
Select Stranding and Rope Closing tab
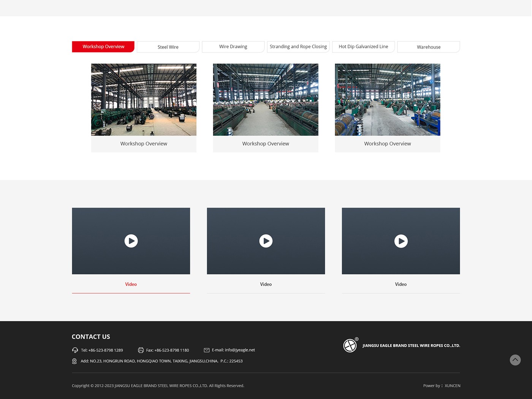(x=298, y=47)
